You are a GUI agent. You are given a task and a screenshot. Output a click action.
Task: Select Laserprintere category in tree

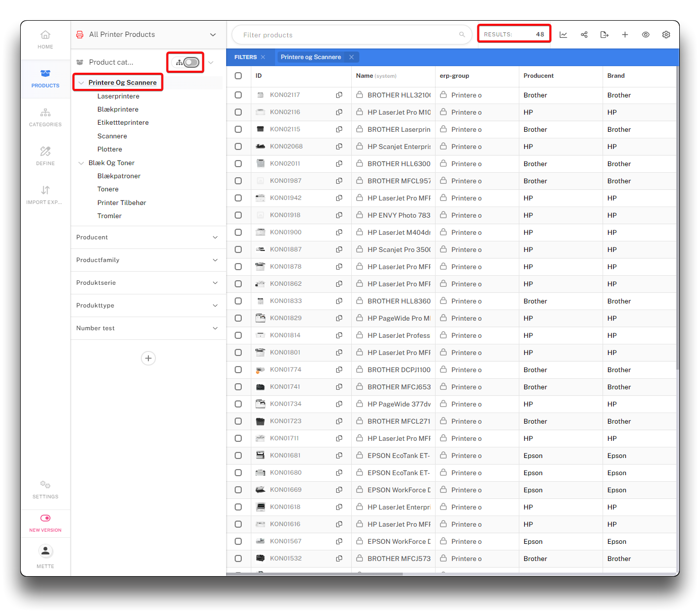pos(118,96)
